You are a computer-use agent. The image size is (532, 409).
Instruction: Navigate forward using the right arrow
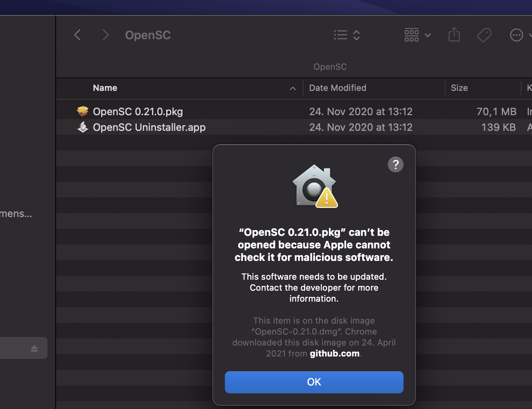pos(105,35)
